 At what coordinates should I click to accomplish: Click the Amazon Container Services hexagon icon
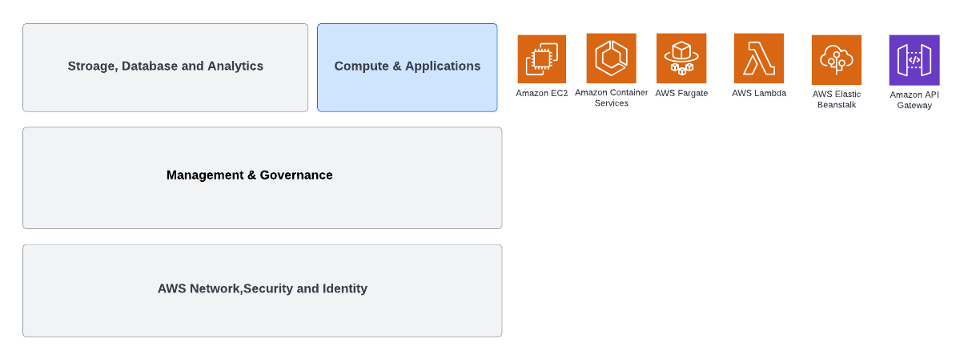point(611,58)
